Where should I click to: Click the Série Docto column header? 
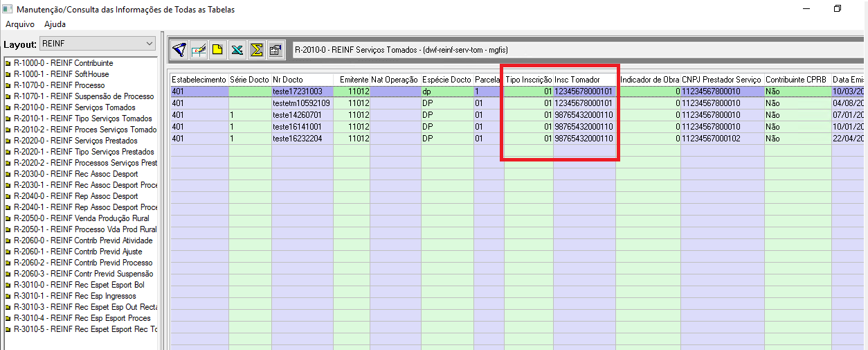[x=250, y=80]
